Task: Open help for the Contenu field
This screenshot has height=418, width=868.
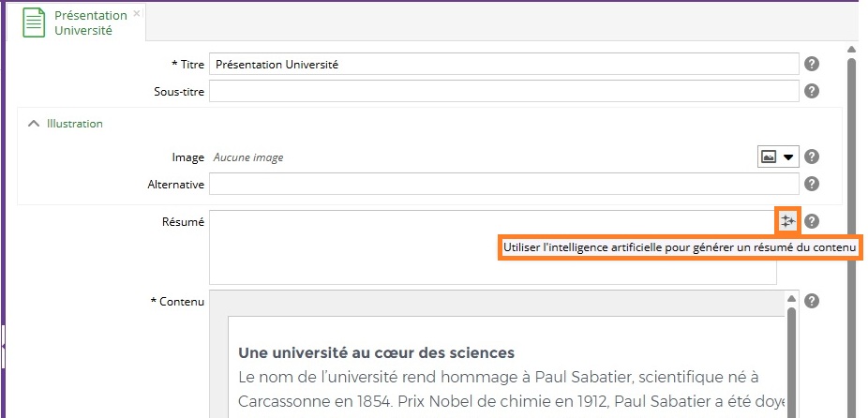Action: tap(813, 301)
